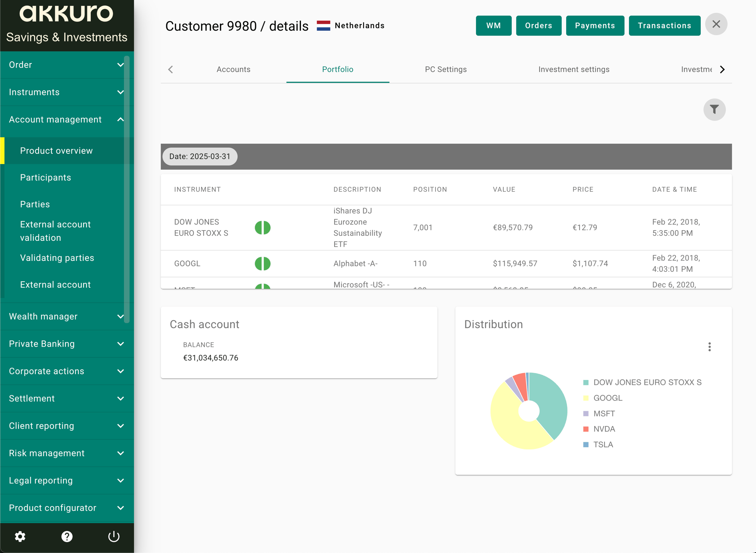Sort by DESCRIPTION column header
Screen dimensions: 756x553
tap(357, 189)
